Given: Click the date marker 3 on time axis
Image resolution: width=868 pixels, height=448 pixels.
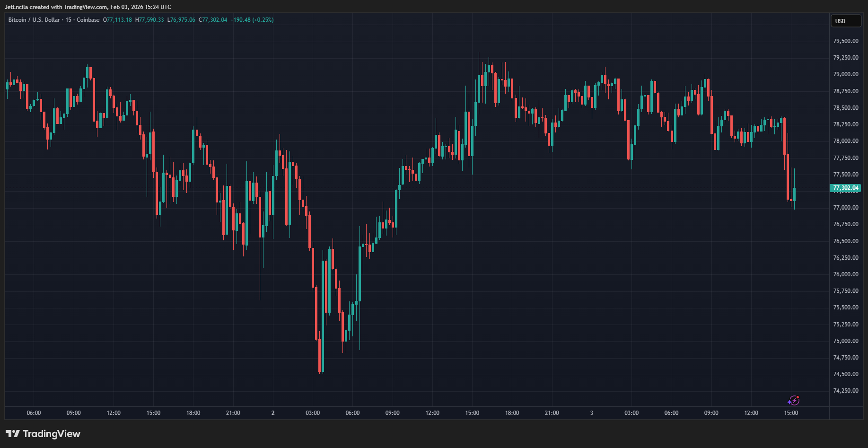Looking at the screenshot, I should pos(591,413).
